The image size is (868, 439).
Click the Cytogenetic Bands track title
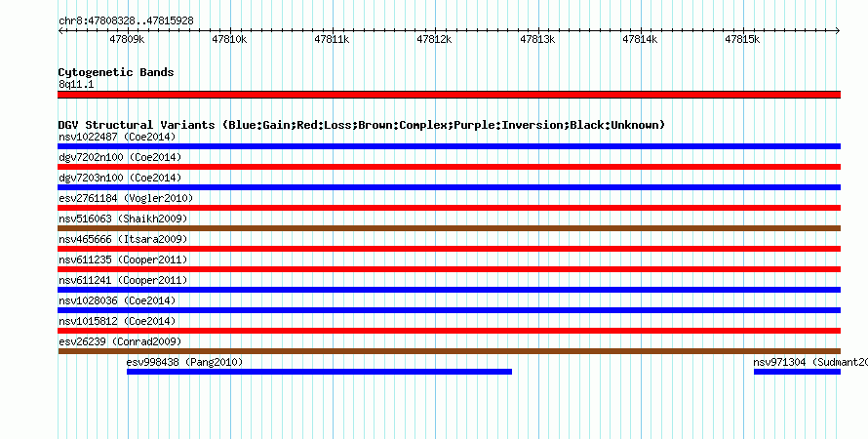[x=116, y=72]
